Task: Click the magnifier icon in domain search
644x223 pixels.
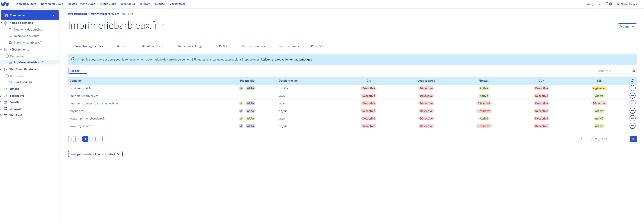Action: pos(634,71)
